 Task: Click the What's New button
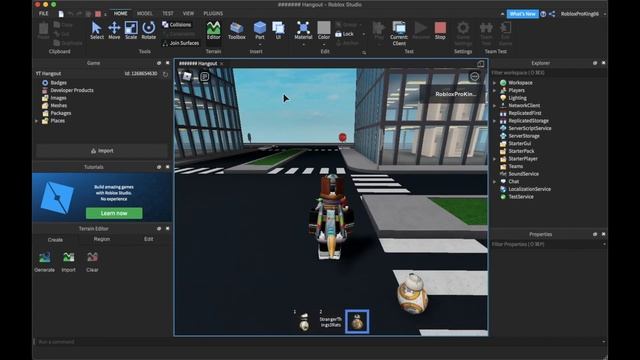(522, 14)
